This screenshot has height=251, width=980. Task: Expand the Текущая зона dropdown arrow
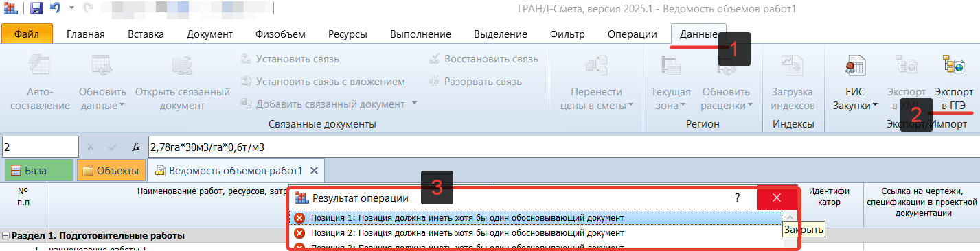click(x=683, y=106)
